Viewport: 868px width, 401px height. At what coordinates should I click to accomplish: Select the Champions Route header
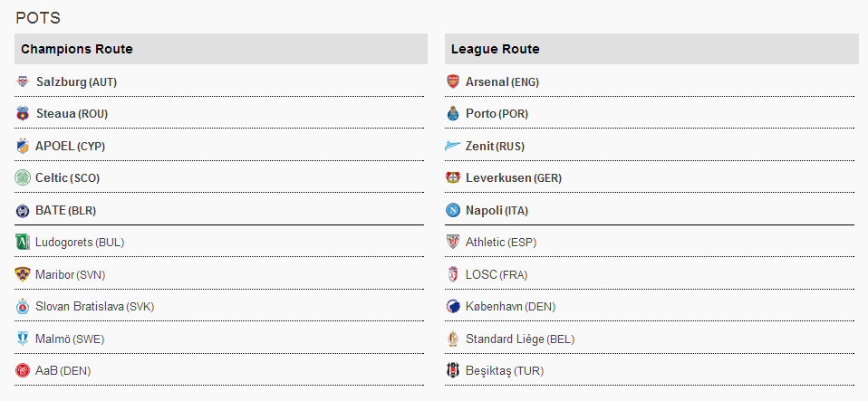(x=77, y=49)
